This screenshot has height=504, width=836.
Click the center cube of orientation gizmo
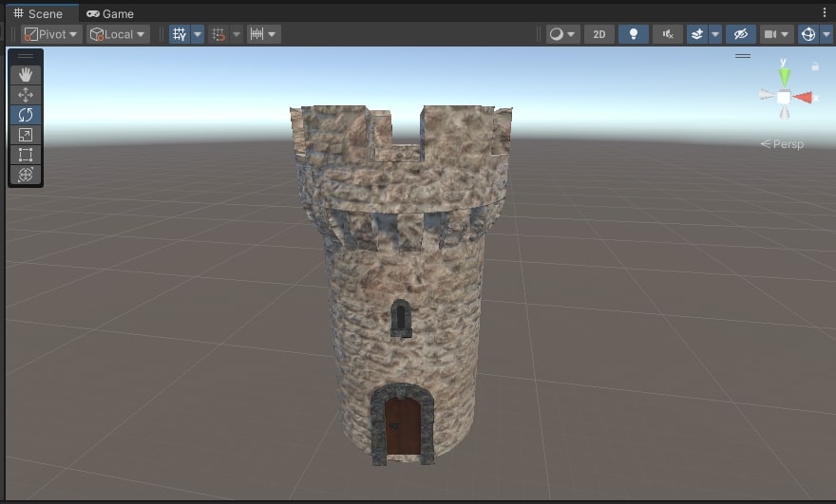(x=784, y=98)
